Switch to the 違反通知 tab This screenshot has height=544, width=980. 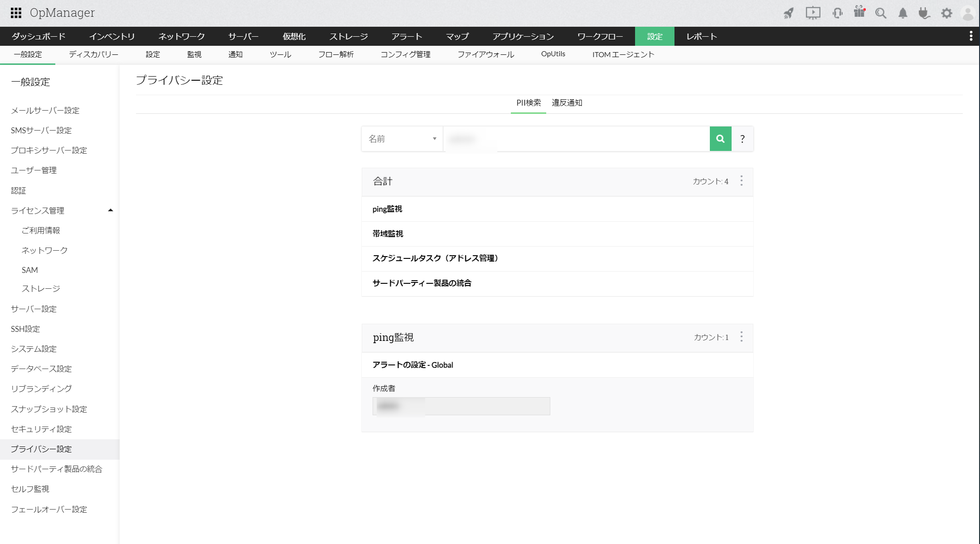567,103
